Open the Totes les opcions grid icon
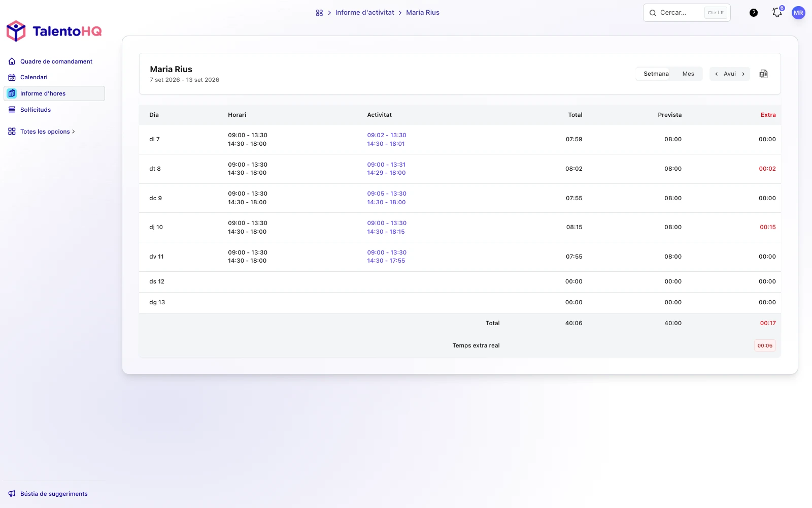This screenshot has width=812, height=508. click(x=12, y=132)
